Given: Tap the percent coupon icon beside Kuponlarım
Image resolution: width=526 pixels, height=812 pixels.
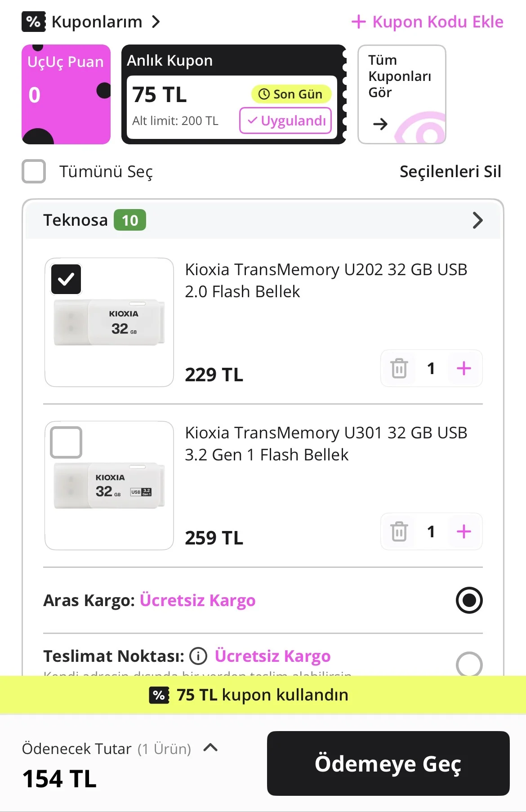Looking at the screenshot, I should 33,22.
